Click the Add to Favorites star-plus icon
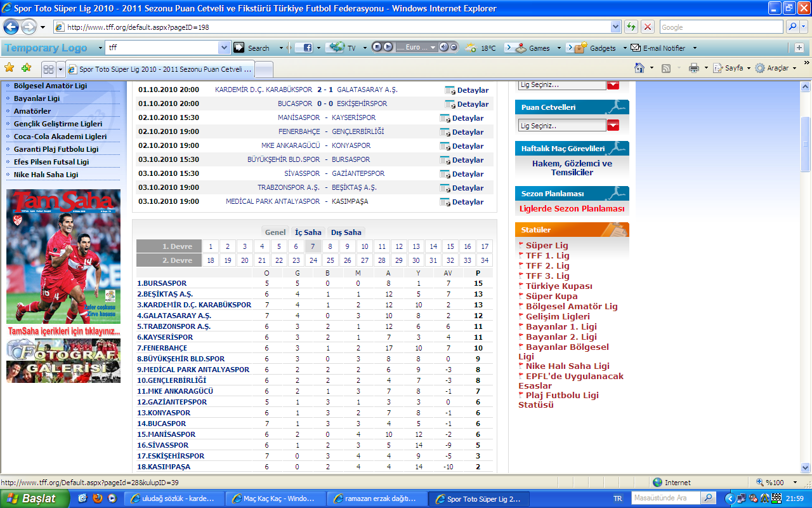The width and height of the screenshot is (812, 508). coord(26,68)
